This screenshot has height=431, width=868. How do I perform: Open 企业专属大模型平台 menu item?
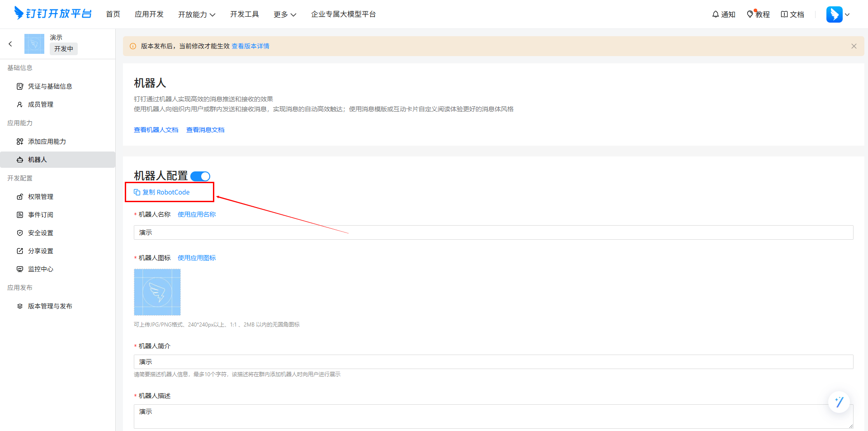343,14
